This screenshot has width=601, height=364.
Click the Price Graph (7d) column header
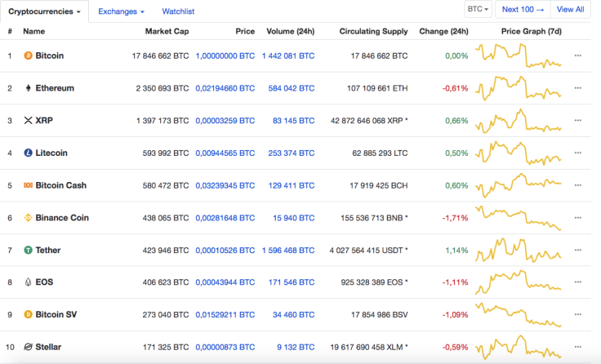[x=532, y=31]
